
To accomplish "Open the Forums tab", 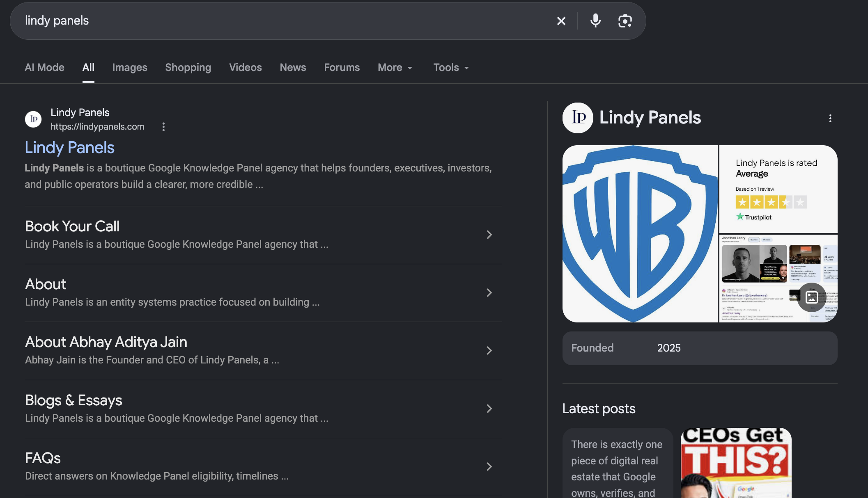I will click(x=342, y=67).
